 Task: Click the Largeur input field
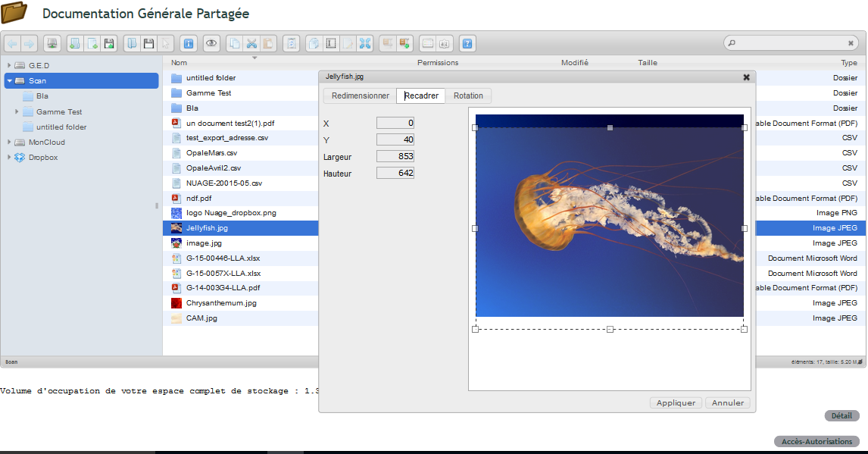pos(395,156)
